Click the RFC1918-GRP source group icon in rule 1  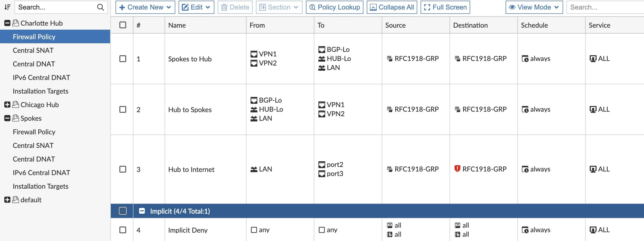click(x=389, y=59)
